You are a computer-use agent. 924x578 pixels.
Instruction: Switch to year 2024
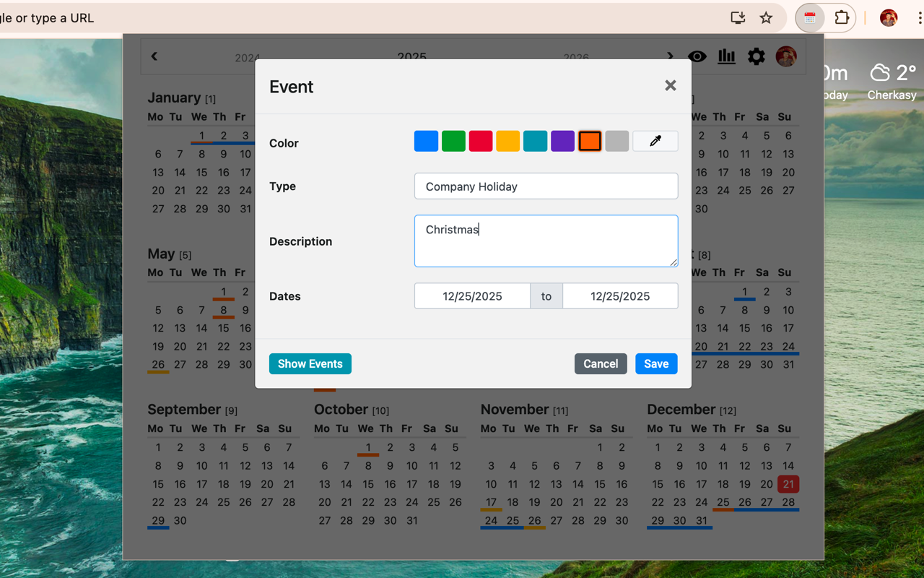coord(248,58)
